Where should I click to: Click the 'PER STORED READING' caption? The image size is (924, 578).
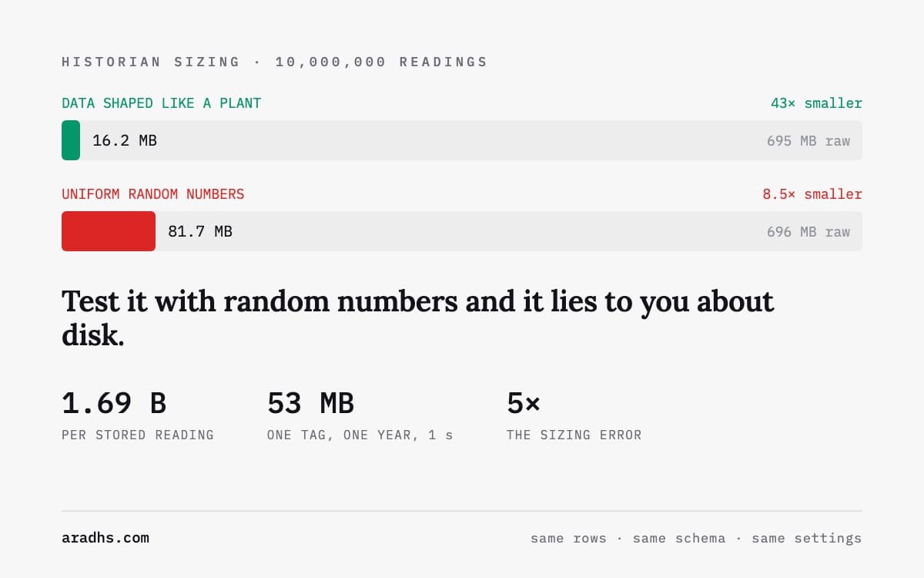(138, 435)
